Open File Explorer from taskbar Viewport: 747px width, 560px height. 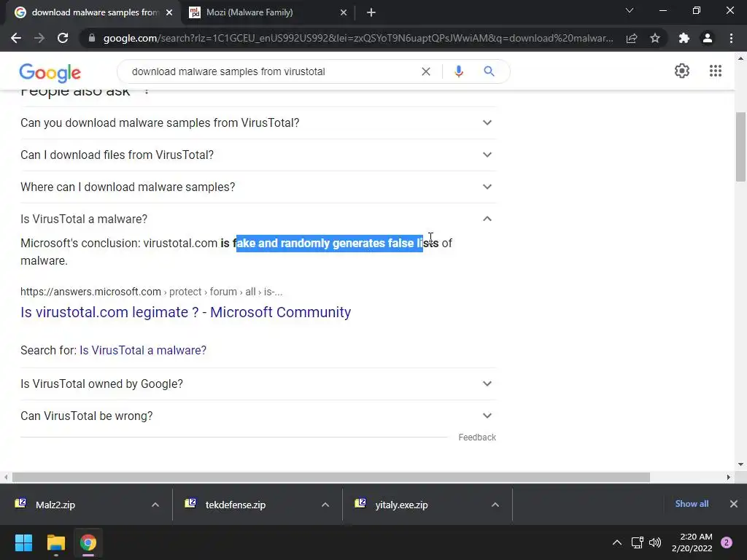click(x=55, y=542)
